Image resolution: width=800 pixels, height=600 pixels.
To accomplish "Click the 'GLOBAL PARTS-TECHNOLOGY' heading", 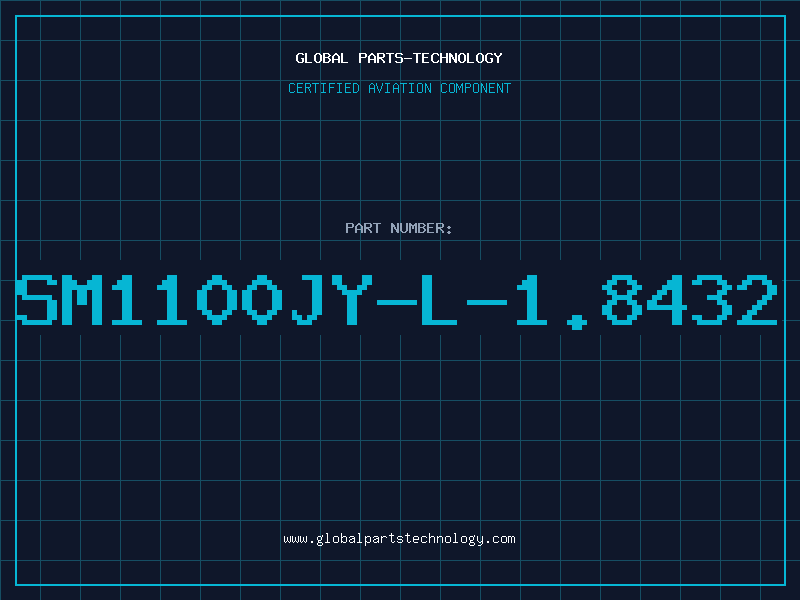I will click(399, 58).
